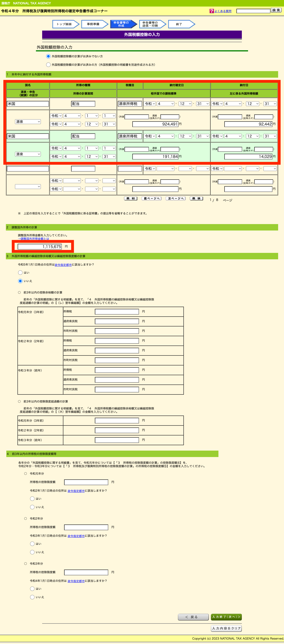
Task: Click the red question mark FAQ icon
Action: [x=212, y=11]
